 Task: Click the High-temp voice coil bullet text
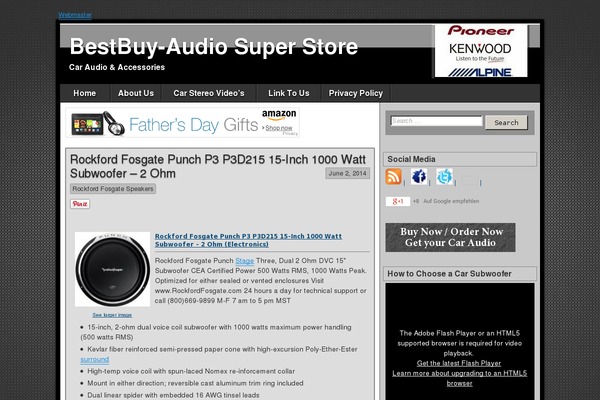(191, 371)
